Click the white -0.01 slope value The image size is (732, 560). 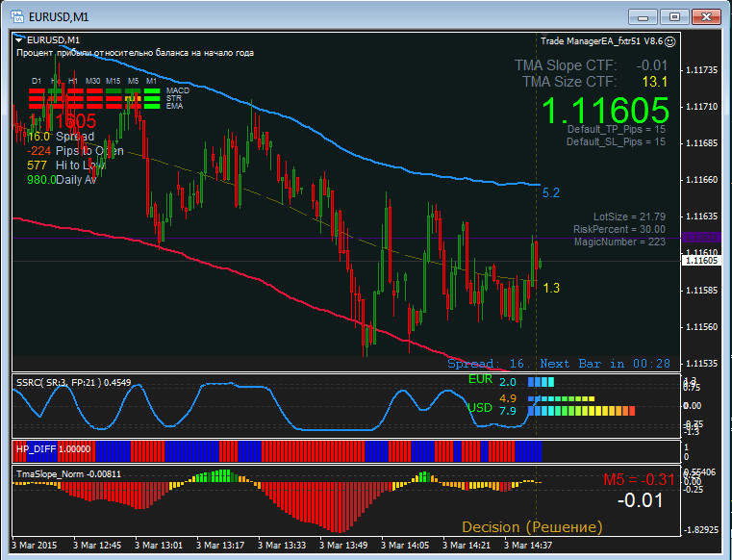(x=641, y=500)
